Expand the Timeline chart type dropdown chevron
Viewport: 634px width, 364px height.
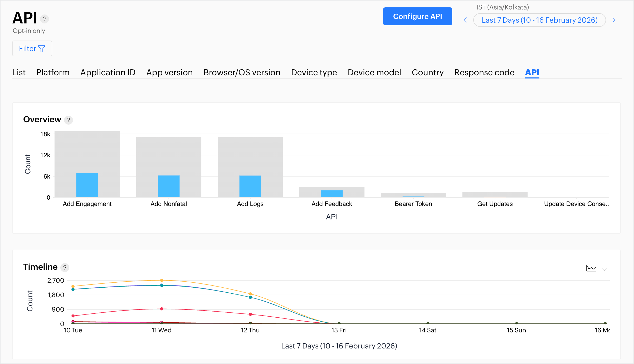click(604, 269)
